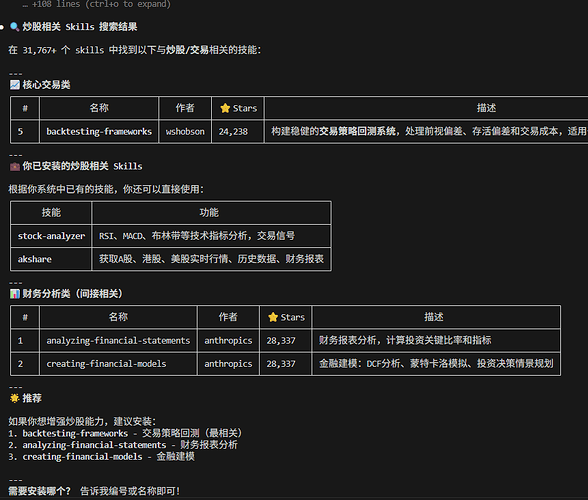The height and width of the screenshot is (500, 588).
Task: Click the description cell starting 构建稳健的交易策略
Action: tap(426, 132)
